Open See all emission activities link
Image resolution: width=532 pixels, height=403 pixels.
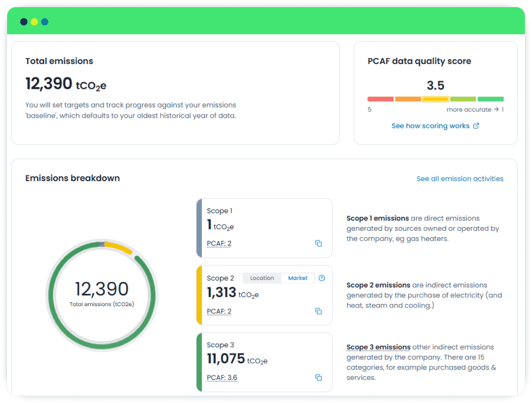coord(460,179)
